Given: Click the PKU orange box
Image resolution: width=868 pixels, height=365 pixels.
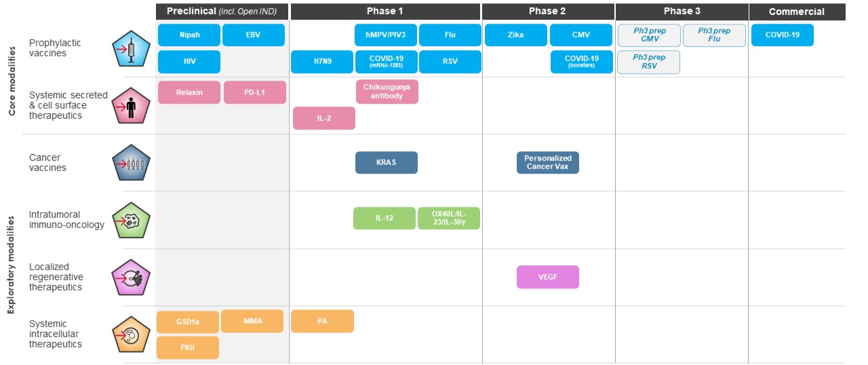Looking at the screenshot, I should click(188, 347).
